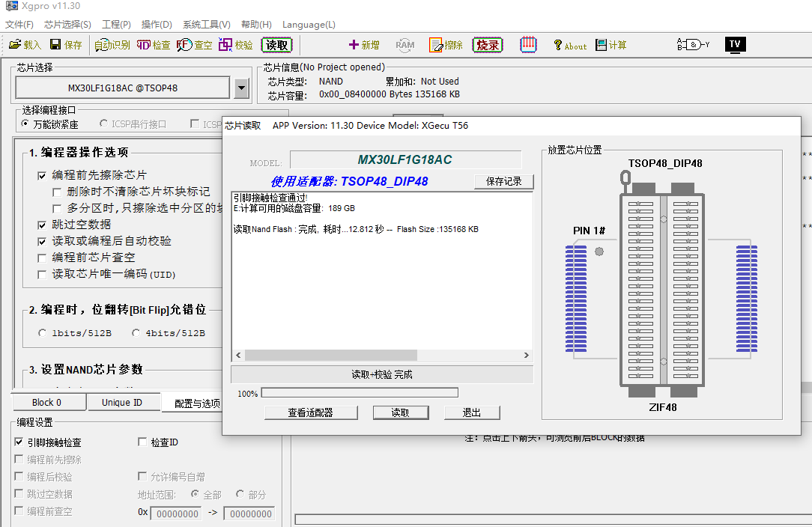This screenshot has width=812, height=527.
Task: Select the 1bits/512B radio option
Action: pos(43,333)
